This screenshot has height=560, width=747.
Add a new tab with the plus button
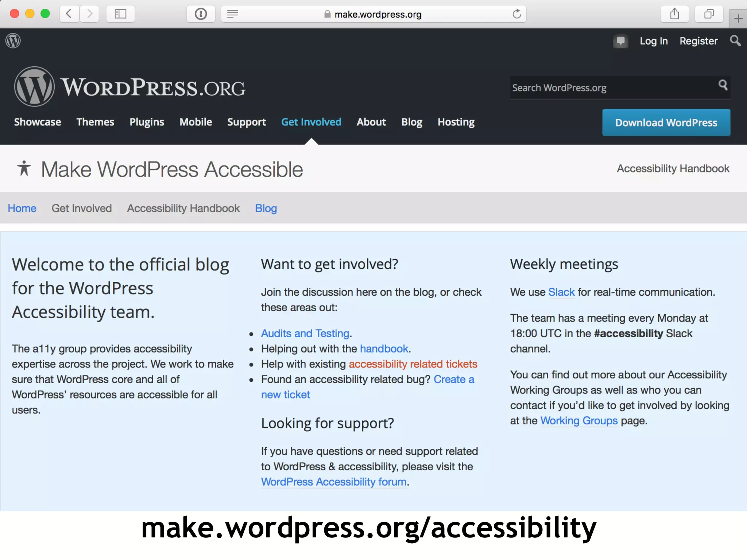[738, 19]
